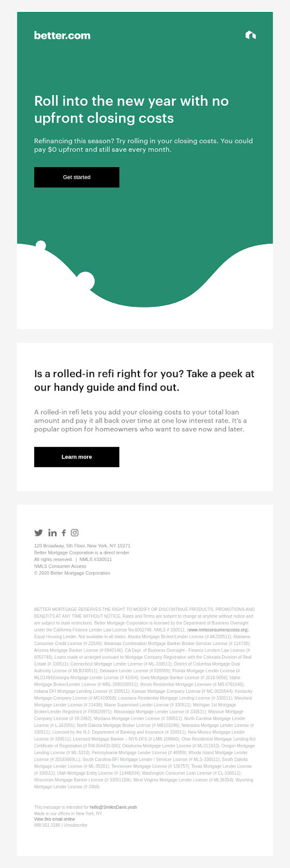Click the Unsubscribe link

75,825
